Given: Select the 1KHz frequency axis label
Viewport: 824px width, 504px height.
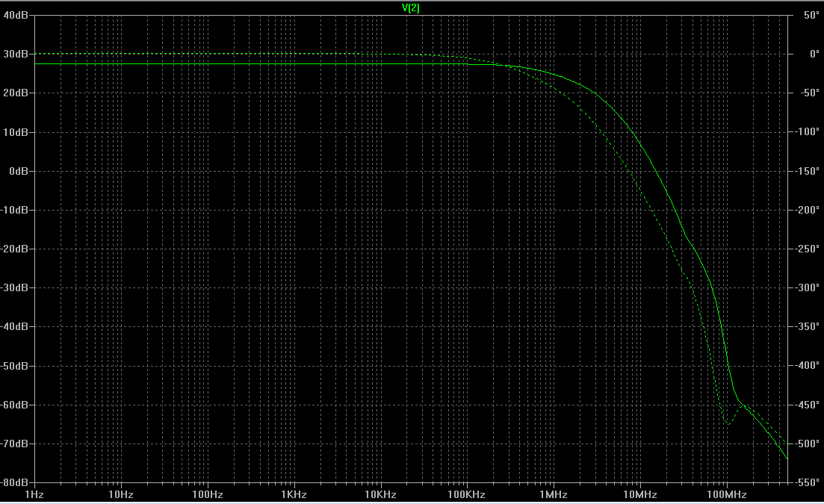Looking at the screenshot, I should coord(294,494).
